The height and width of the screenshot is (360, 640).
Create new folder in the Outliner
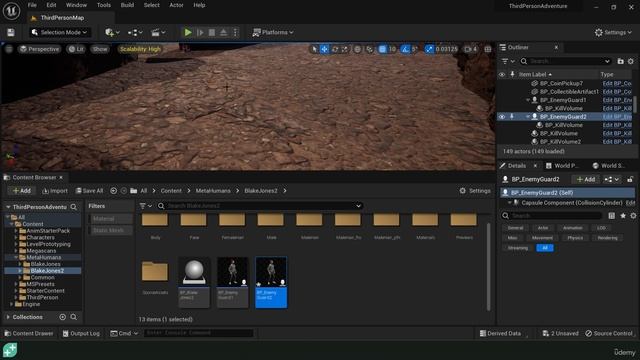tap(620, 61)
